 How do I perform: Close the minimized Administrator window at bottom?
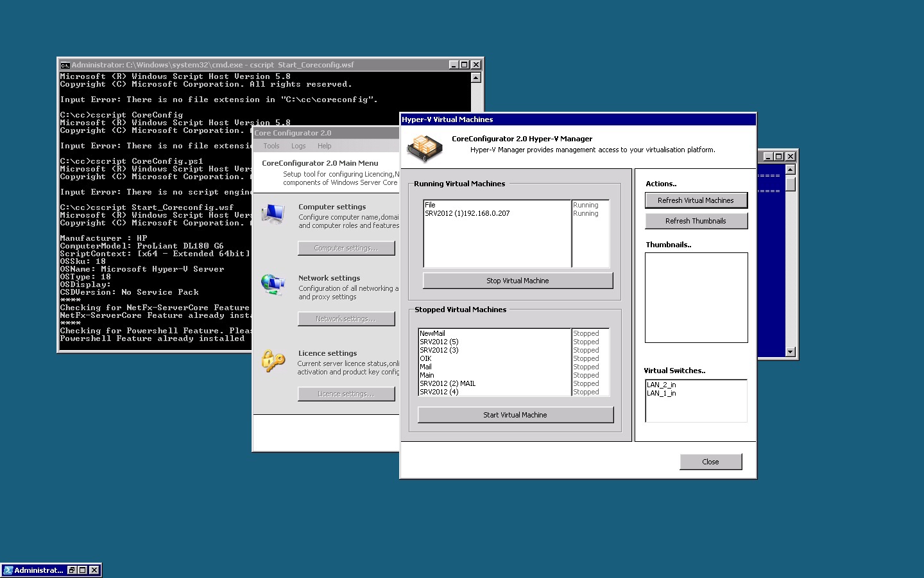(94, 570)
